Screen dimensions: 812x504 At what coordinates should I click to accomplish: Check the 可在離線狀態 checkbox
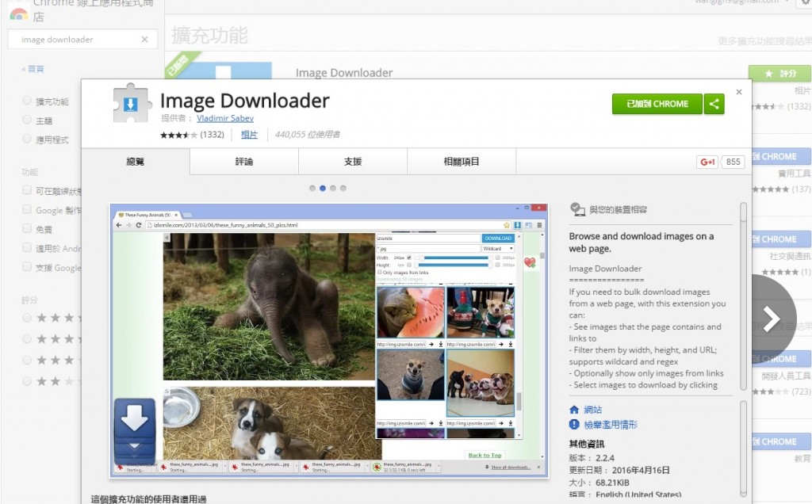pos(27,190)
